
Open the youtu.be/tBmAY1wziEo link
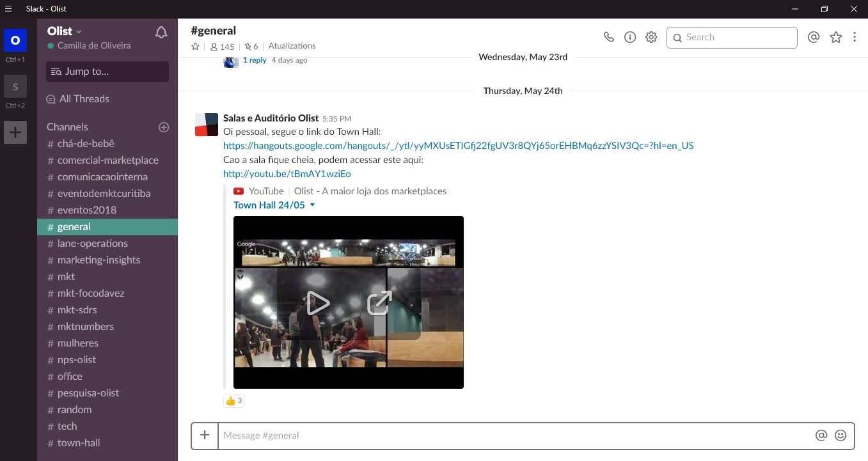(287, 174)
